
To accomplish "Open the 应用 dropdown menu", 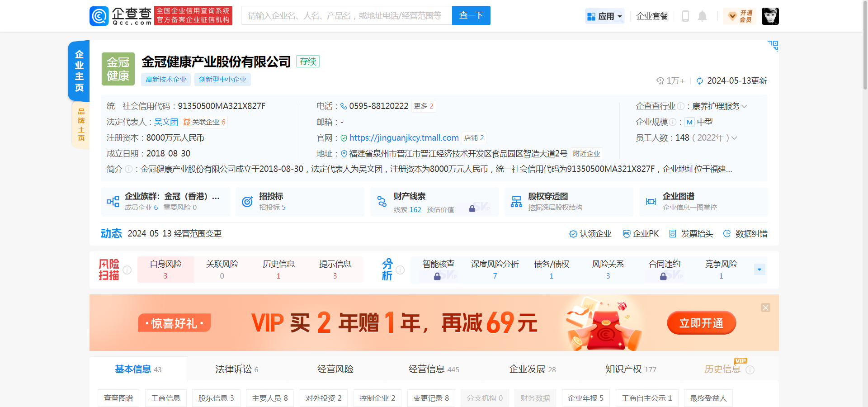I will (604, 16).
